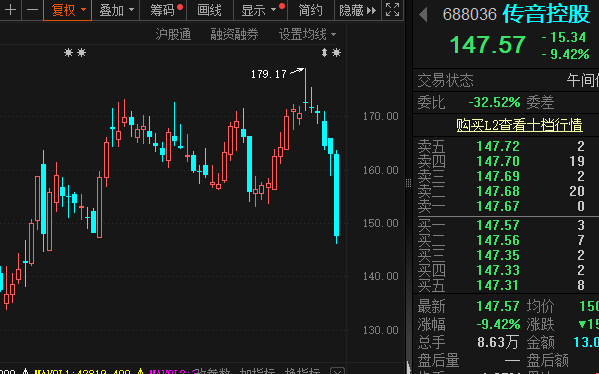
Task: Zoom out the chart with the minus icon
Action: click(x=33, y=10)
